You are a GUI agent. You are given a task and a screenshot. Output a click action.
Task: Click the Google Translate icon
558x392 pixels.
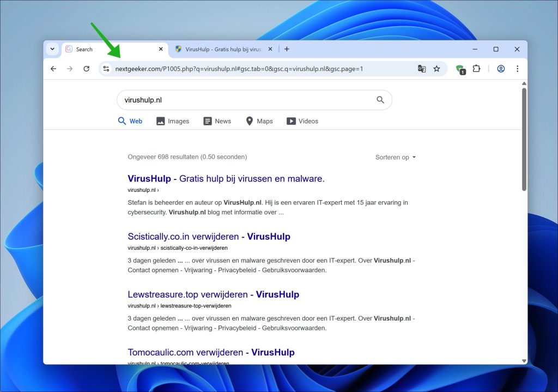click(422, 69)
